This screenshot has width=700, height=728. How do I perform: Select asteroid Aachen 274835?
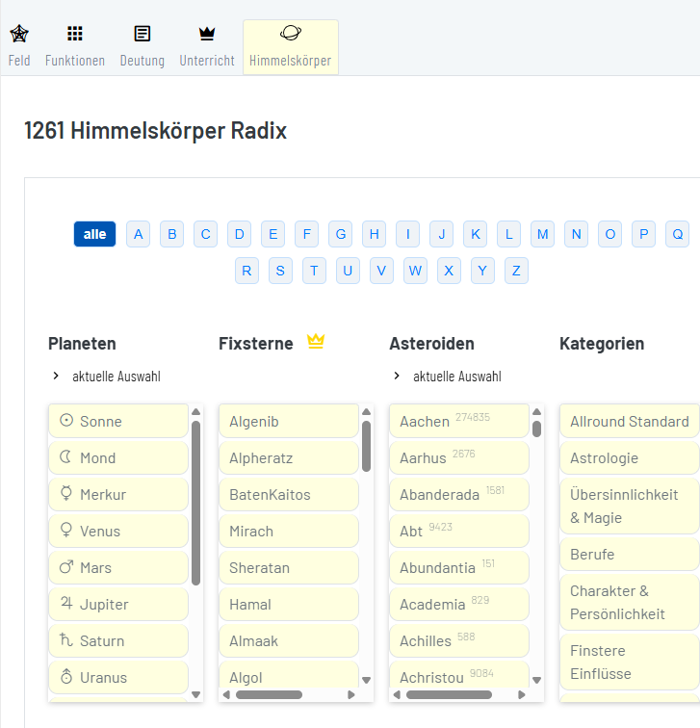pos(459,421)
